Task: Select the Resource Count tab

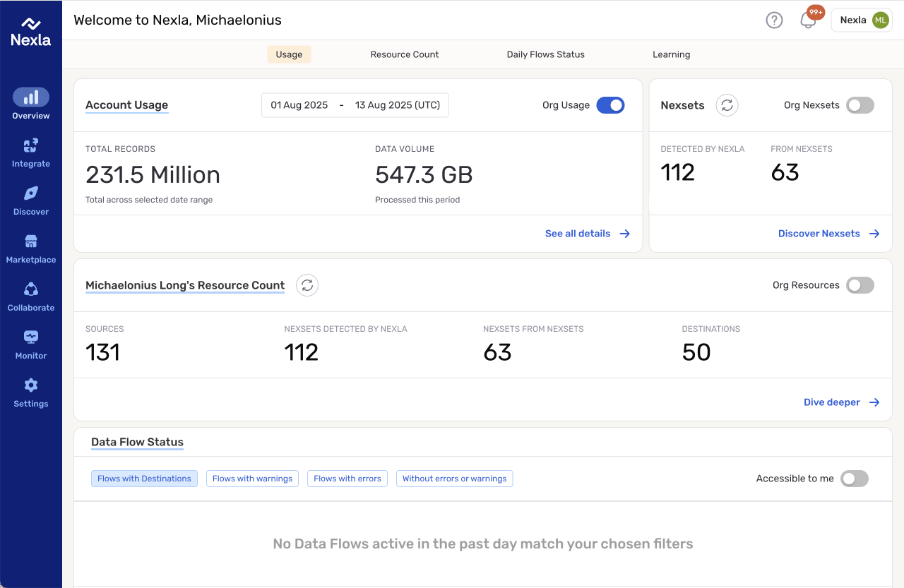Action: point(404,54)
